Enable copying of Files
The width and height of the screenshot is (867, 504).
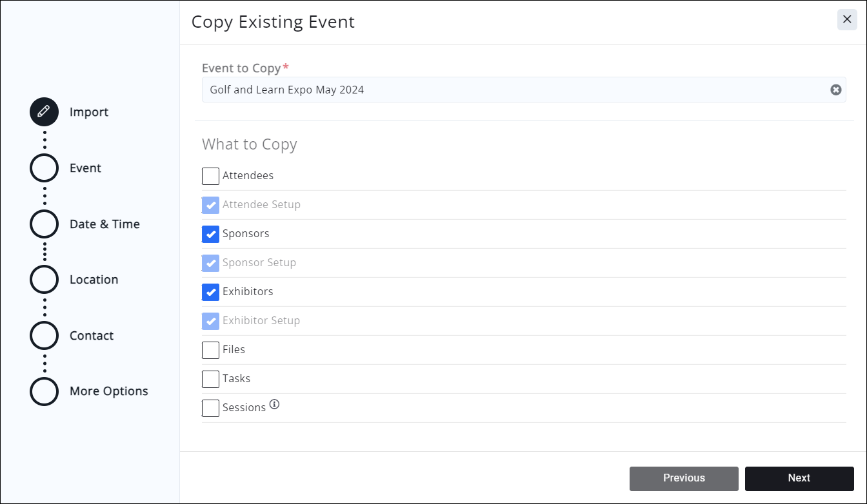(210, 349)
